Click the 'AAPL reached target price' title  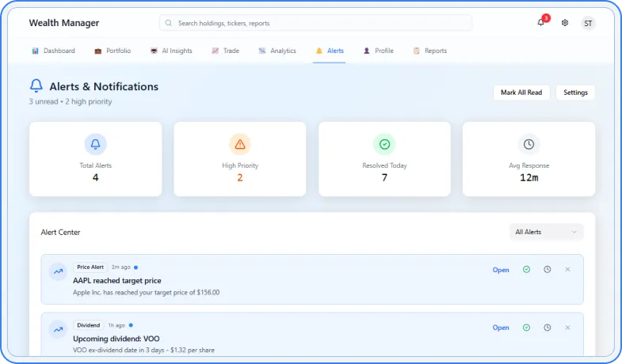[117, 280]
